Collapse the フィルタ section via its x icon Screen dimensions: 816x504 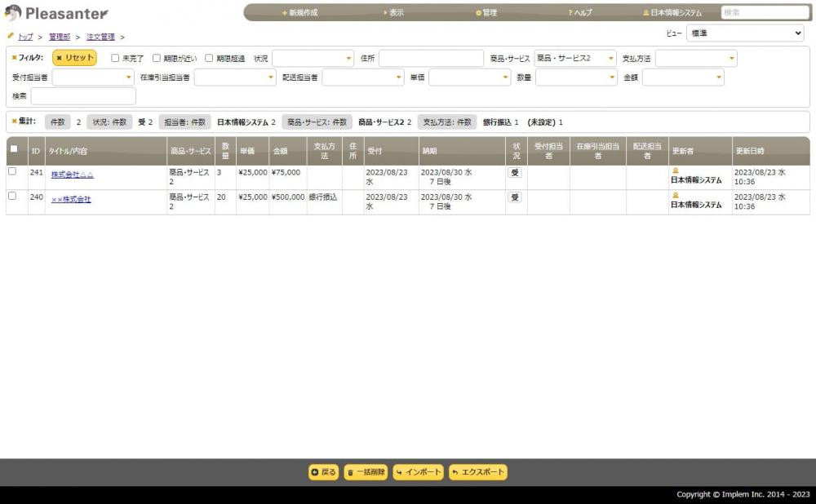(x=14, y=58)
